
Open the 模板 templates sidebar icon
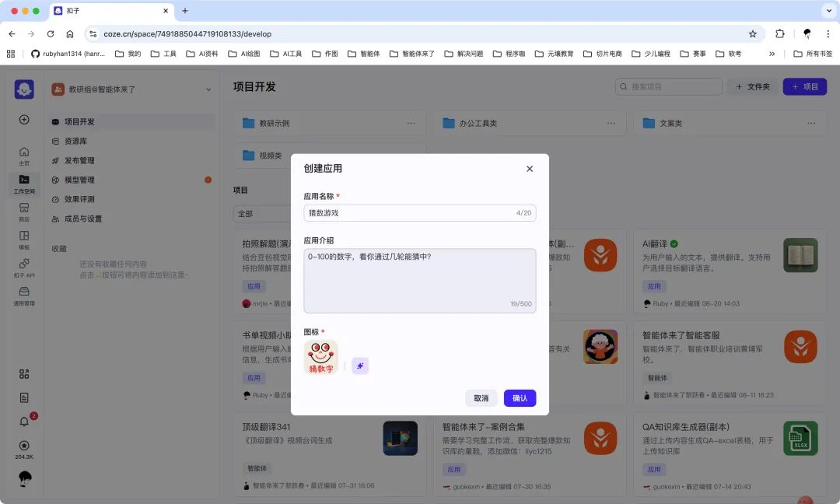click(24, 240)
